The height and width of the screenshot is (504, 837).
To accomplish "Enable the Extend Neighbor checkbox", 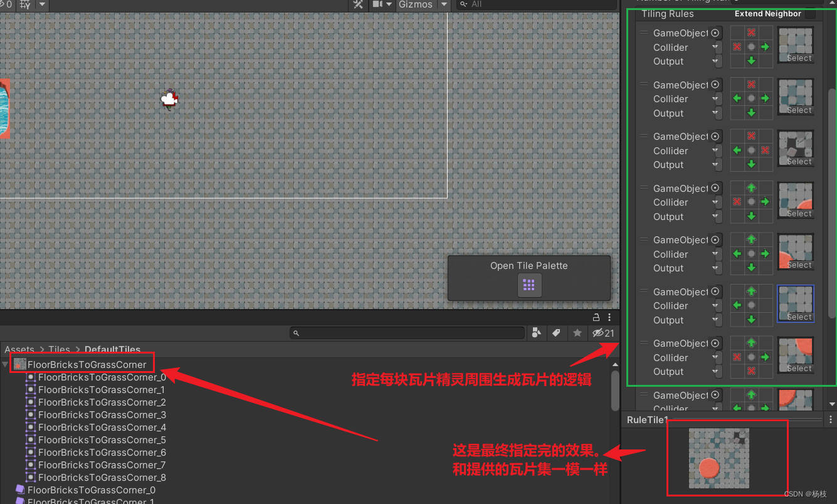I will click(811, 14).
